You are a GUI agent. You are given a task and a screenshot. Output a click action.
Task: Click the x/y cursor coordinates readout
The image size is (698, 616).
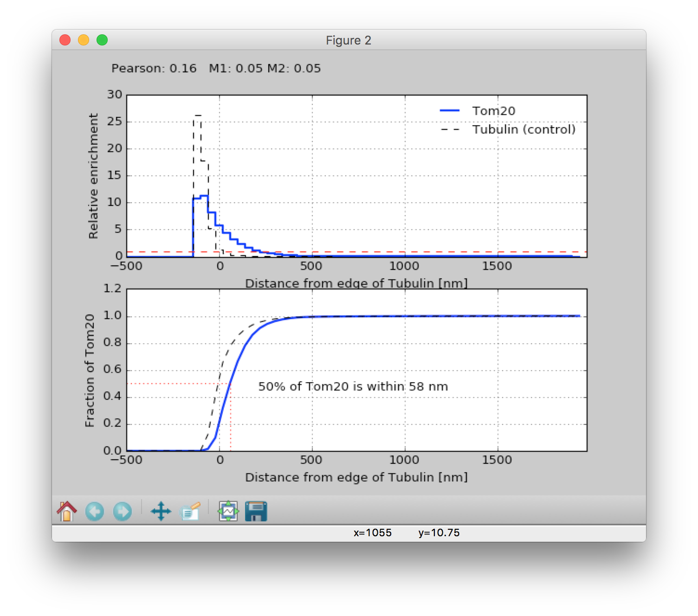[406, 533]
